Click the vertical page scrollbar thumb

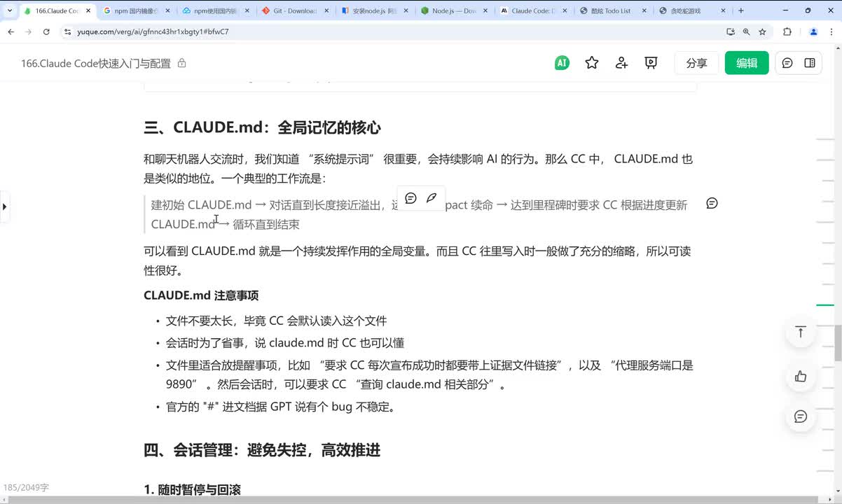pyautogui.click(x=838, y=344)
